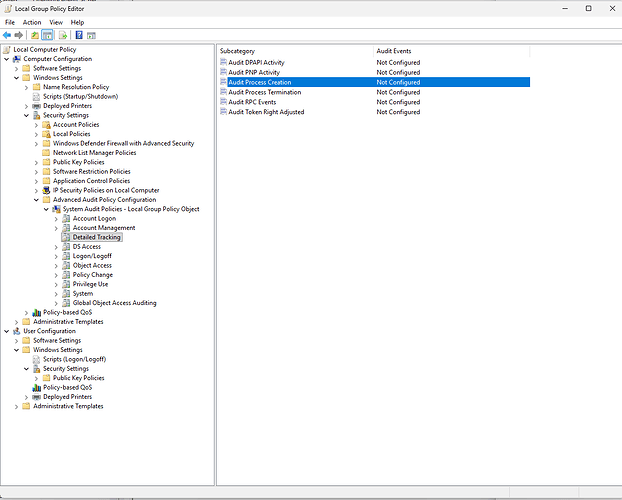Click the Account Logon audit category icon
The width and height of the screenshot is (622, 500).
(x=66, y=219)
